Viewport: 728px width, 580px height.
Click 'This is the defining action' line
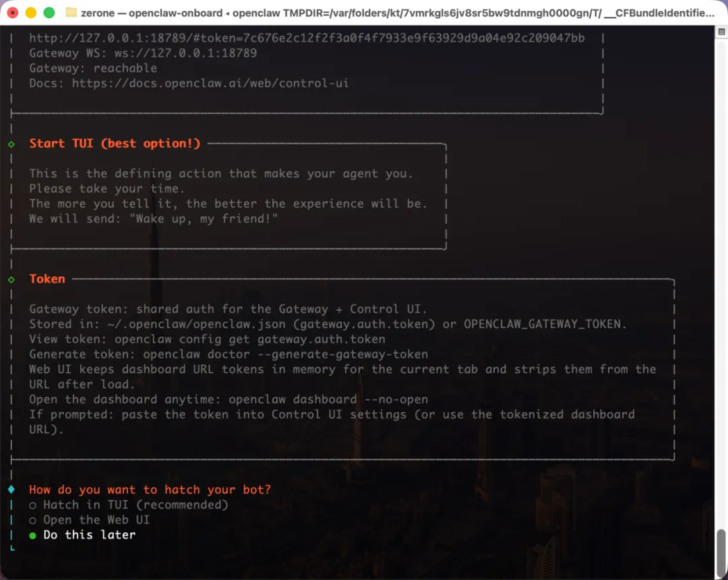(x=221, y=174)
